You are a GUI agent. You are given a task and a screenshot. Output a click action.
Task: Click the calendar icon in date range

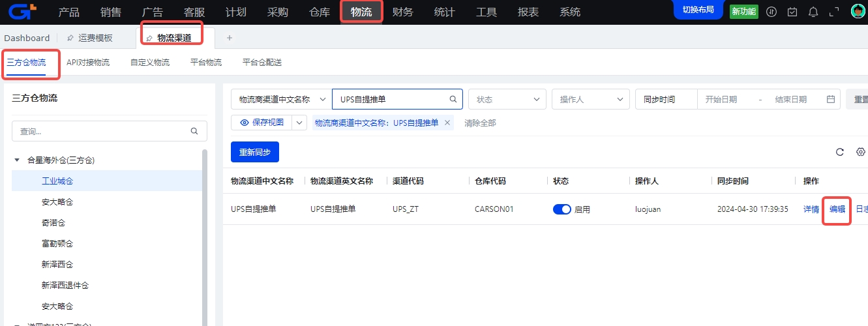pos(831,99)
